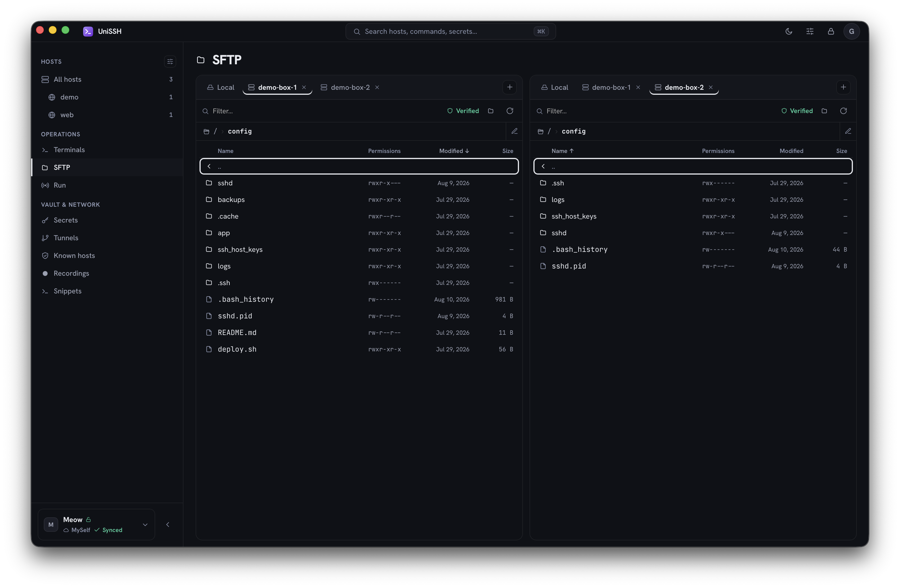
Task: Click the left pane Filter field
Action: (x=321, y=111)
